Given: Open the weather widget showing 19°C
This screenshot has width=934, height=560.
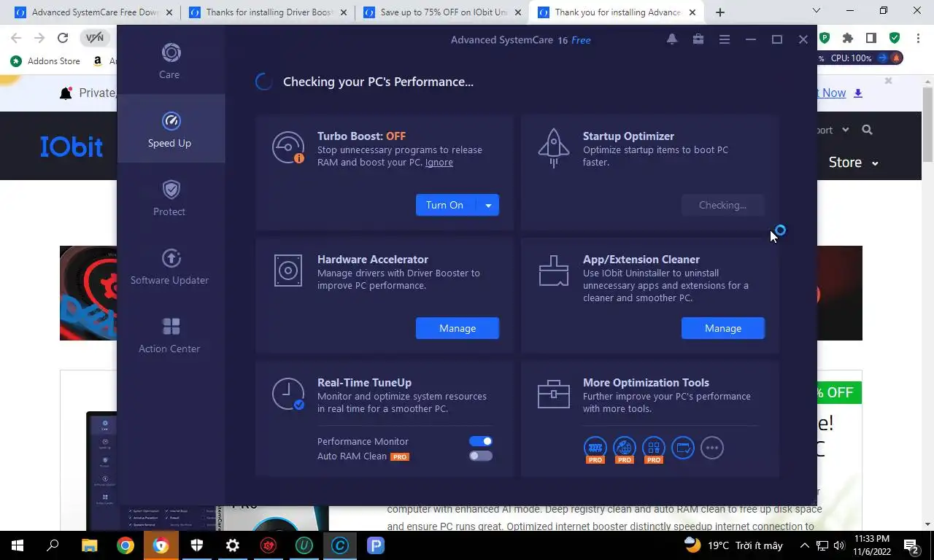Looking at the screenshot, I should coord(733,545).
